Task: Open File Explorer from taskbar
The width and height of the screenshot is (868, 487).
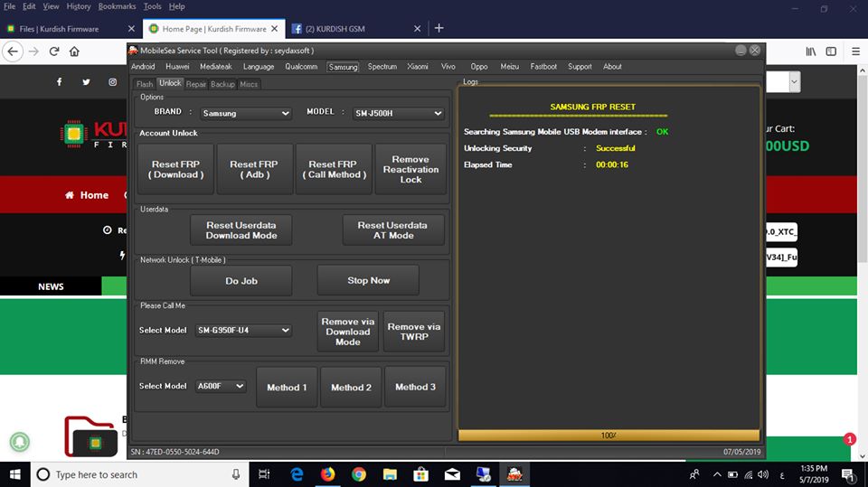Action: tap(390, 474)
